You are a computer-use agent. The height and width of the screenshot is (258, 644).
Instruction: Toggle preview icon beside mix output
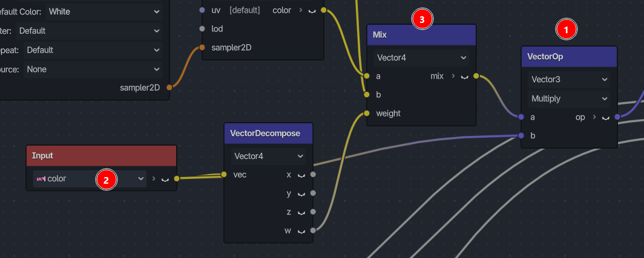coord(464,76)
